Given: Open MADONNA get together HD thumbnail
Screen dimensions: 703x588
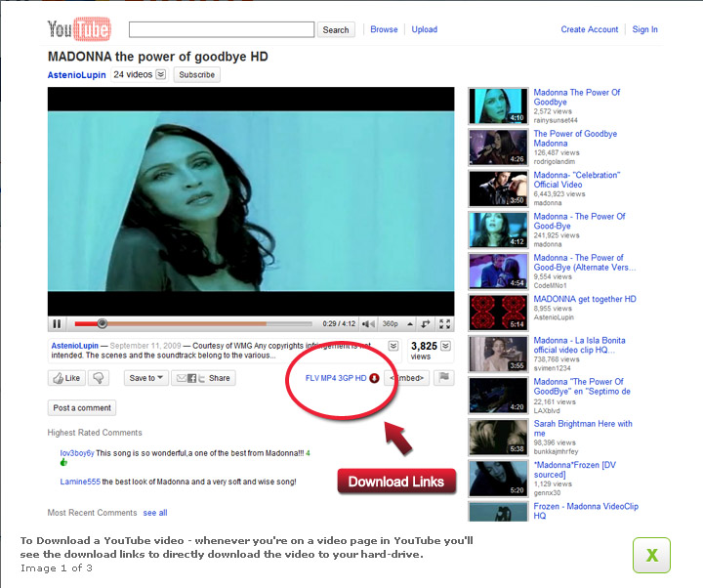Looking at the screenshot, I should [498, 313].
